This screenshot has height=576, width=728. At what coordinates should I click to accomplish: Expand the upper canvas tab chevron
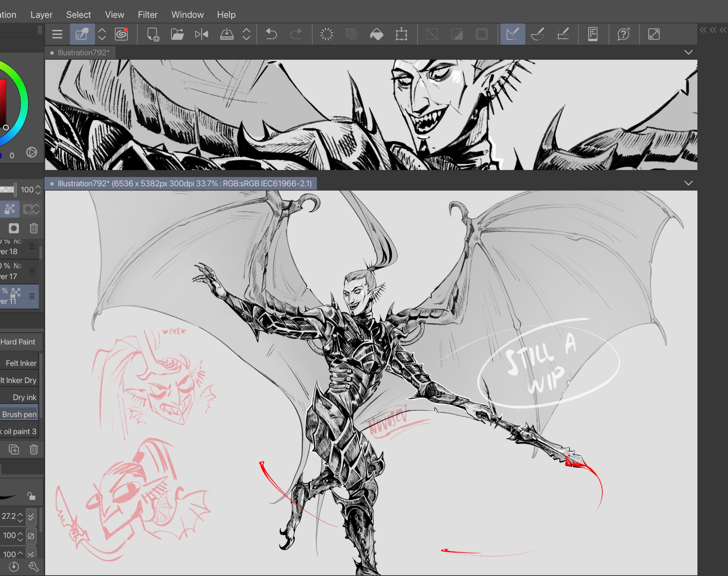click(x=688, y=52)
